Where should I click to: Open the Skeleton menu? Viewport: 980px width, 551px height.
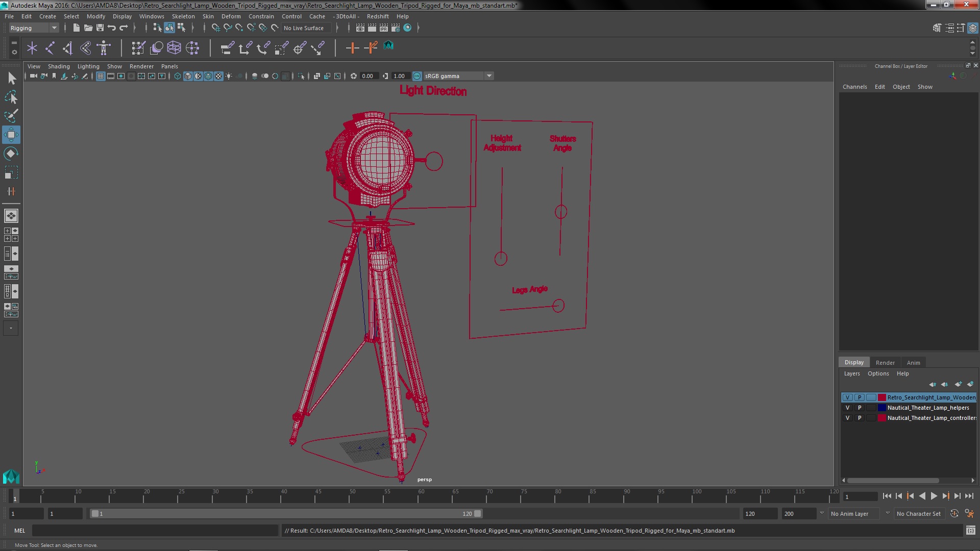click(183, 16)
